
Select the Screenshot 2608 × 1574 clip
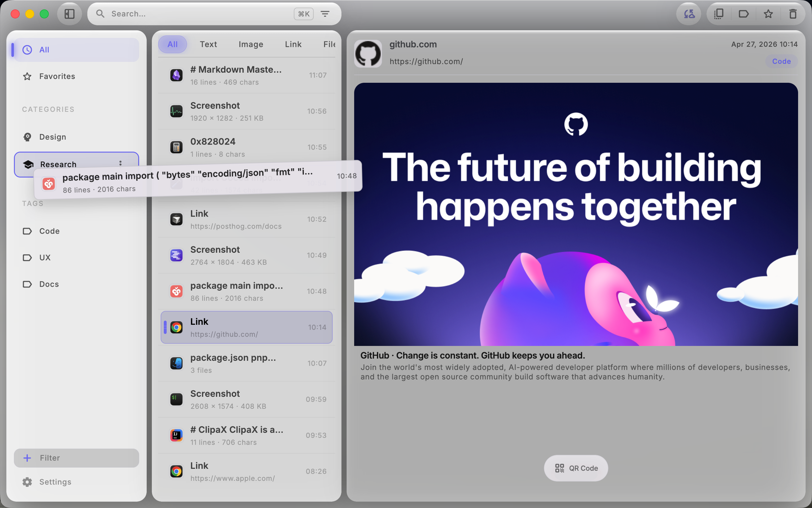click(x=246, y=399)
